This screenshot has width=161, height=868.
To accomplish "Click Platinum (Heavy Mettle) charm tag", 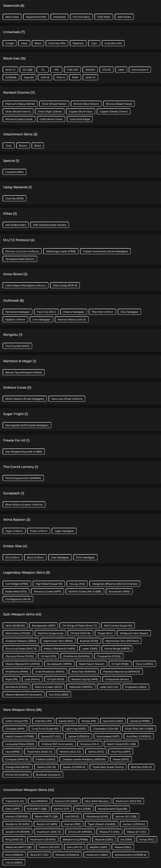I will [20, 104].
